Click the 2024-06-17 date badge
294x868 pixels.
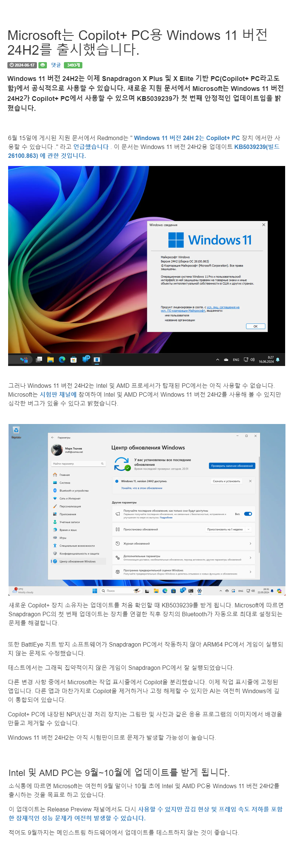point(22,65)
